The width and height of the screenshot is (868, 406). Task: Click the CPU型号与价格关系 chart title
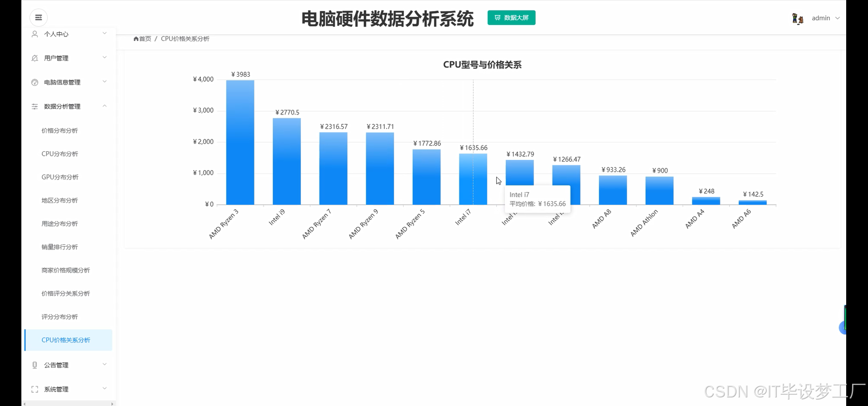tap(482, 65)
